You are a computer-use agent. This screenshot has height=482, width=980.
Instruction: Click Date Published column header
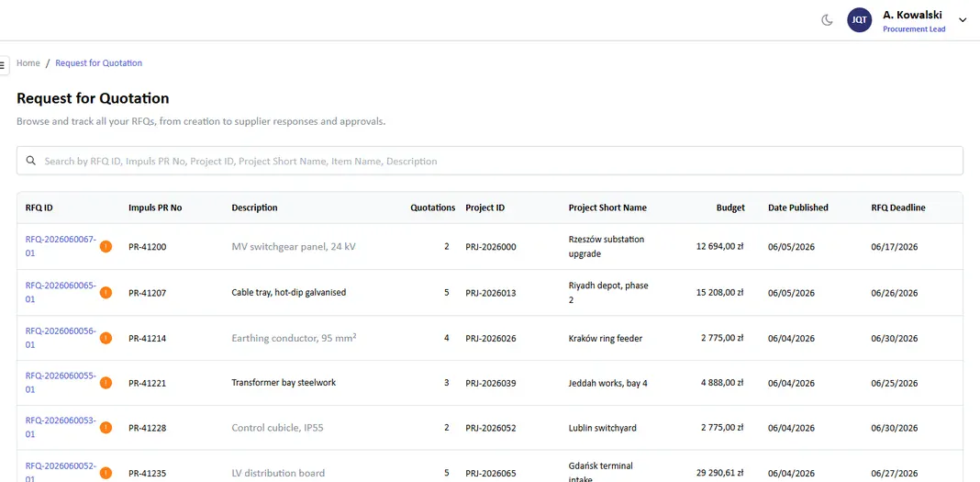point(798,207)
